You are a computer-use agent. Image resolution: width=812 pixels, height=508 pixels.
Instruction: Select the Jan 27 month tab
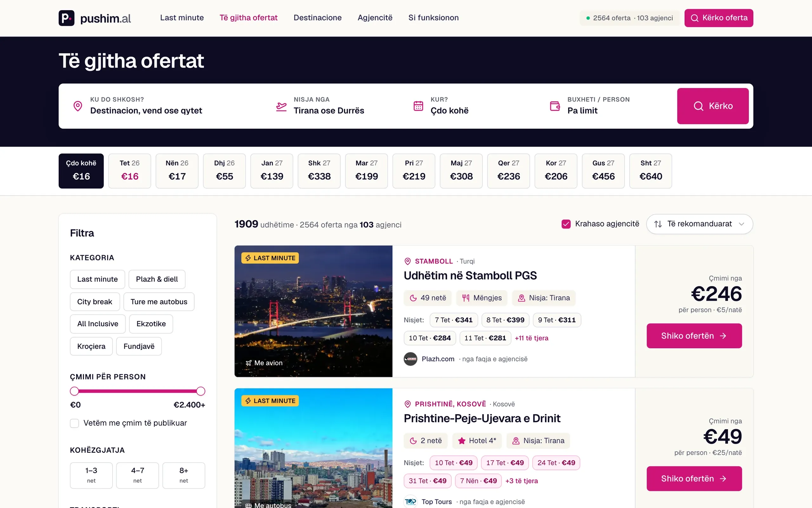(272, 171)
